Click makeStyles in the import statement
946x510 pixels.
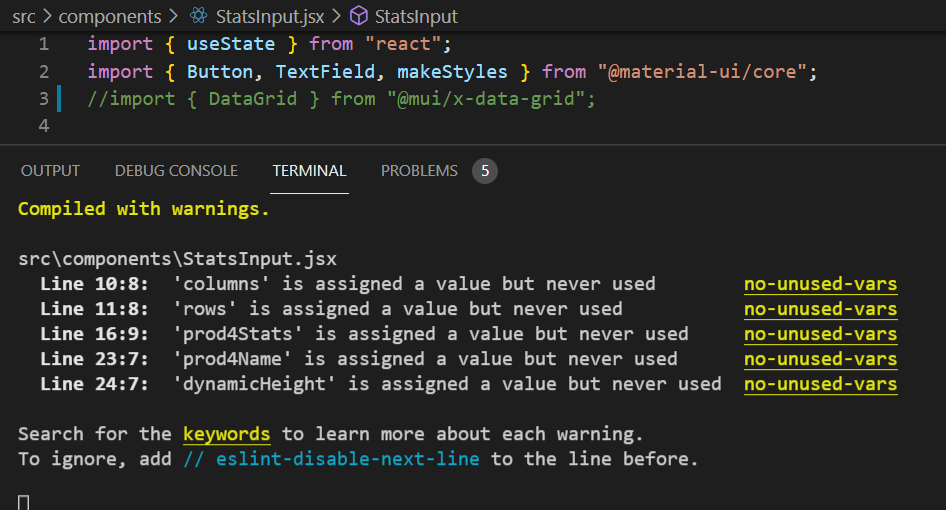click(x=452, y=72)
